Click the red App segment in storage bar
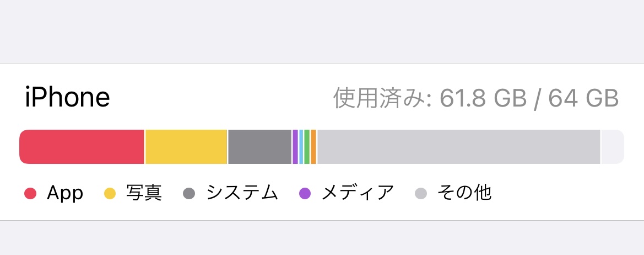 [82, 147]
